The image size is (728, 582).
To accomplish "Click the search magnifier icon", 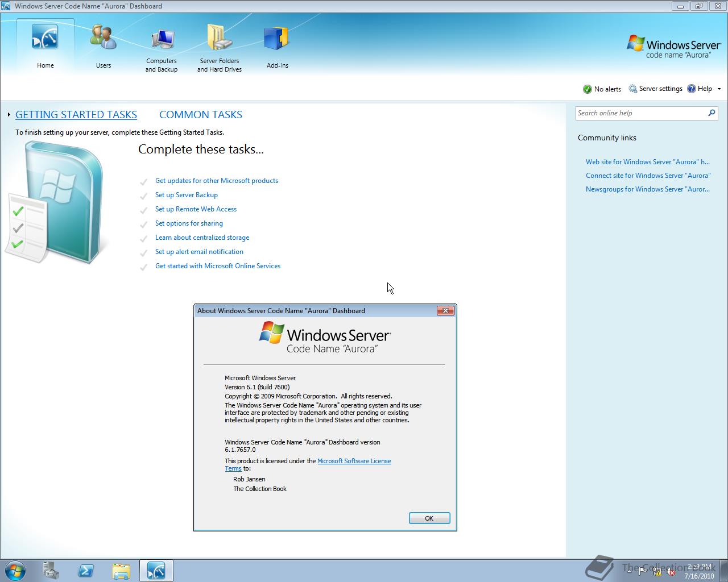I will (x=712, y=113).
